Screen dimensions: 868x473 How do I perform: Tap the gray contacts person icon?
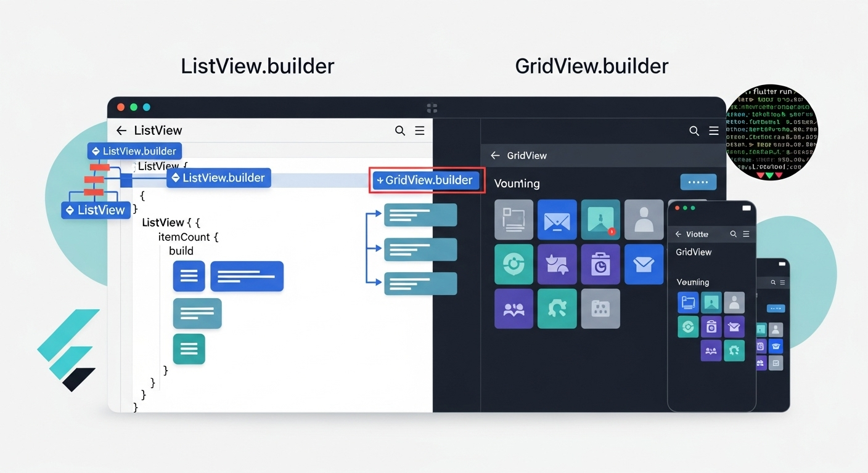tap(644, 219)
